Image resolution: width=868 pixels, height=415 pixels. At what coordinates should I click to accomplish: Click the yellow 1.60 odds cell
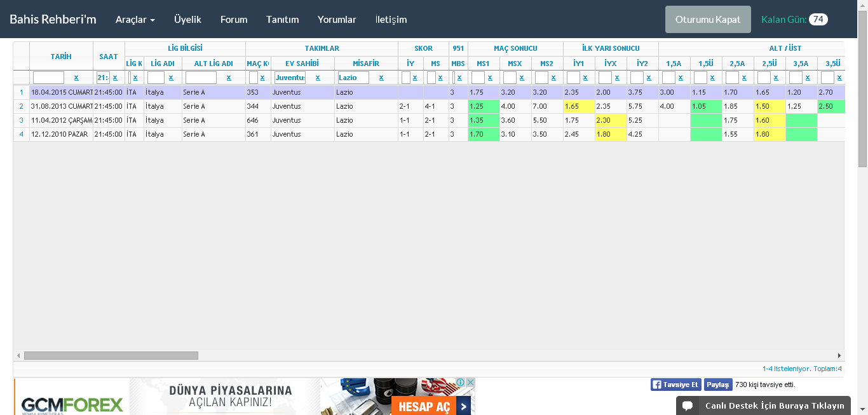click(770, 120)
